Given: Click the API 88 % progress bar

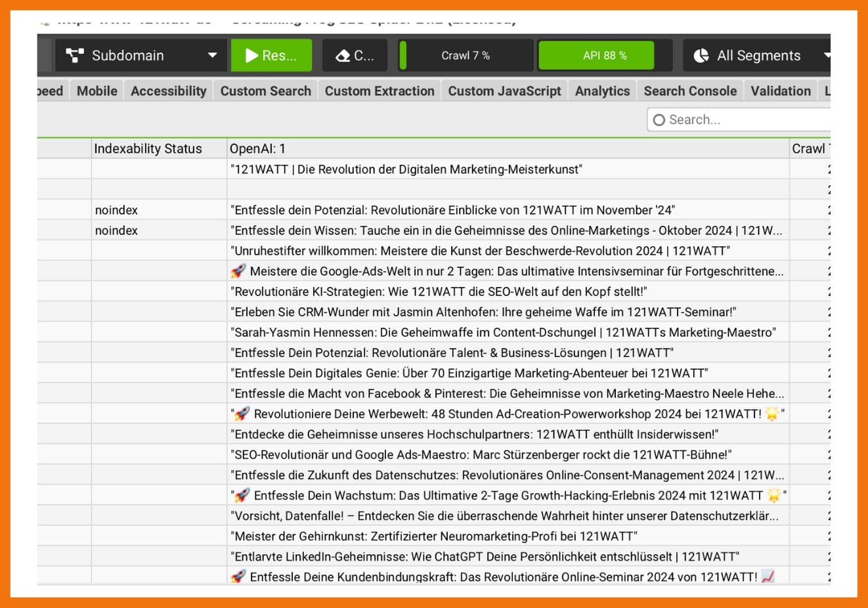Looking at the screenshot, I should click(604, 56).
